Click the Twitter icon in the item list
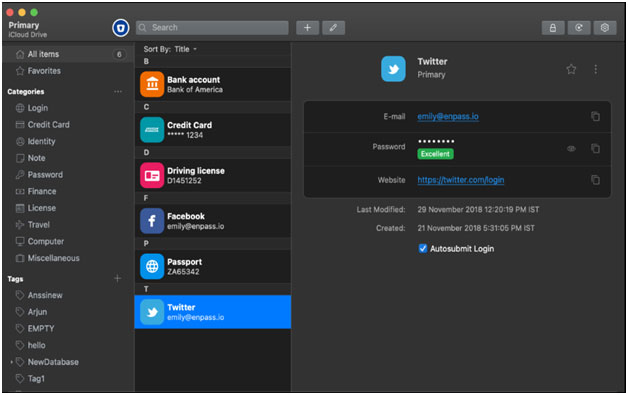The width and height of the screenshot is (628, 395). click(152, 312)
